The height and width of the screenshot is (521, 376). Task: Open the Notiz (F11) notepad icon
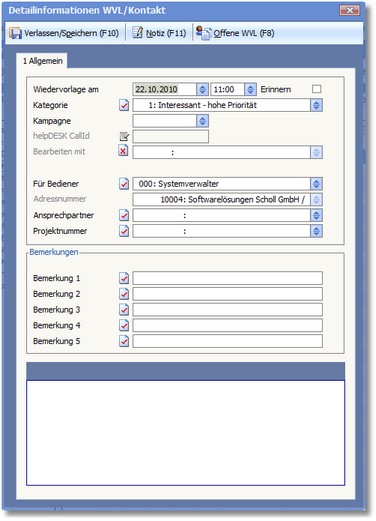pos(137,33)
